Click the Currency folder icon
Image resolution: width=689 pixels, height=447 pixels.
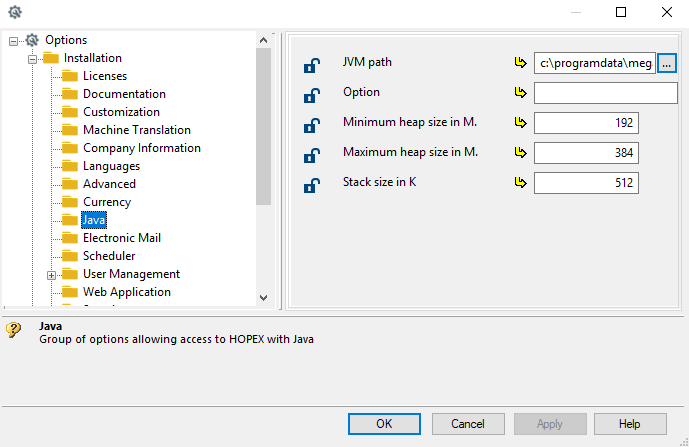[70, 202]
